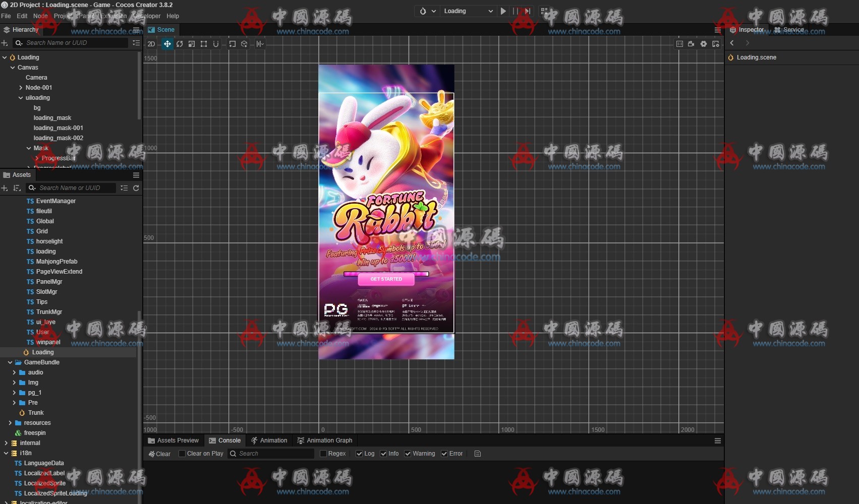Screen dimensions: 859x504
Task: Click the Hierarchy search field
Action: 76,43
